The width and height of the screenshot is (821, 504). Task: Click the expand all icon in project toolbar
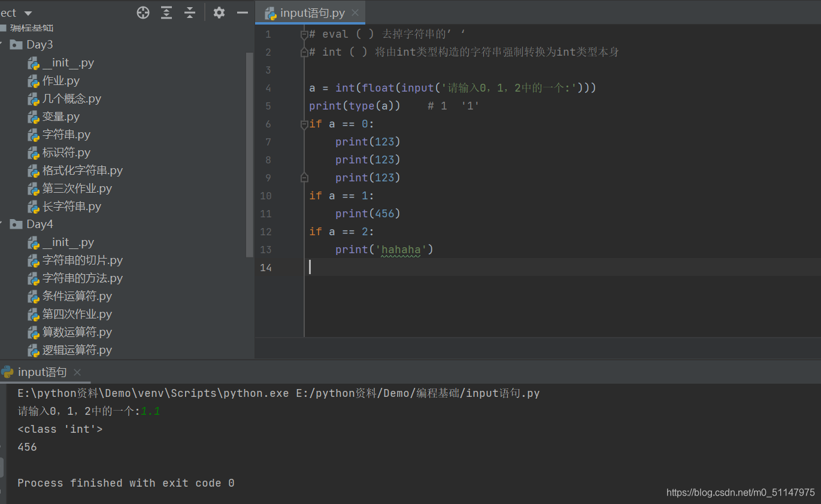click(166, 13)
